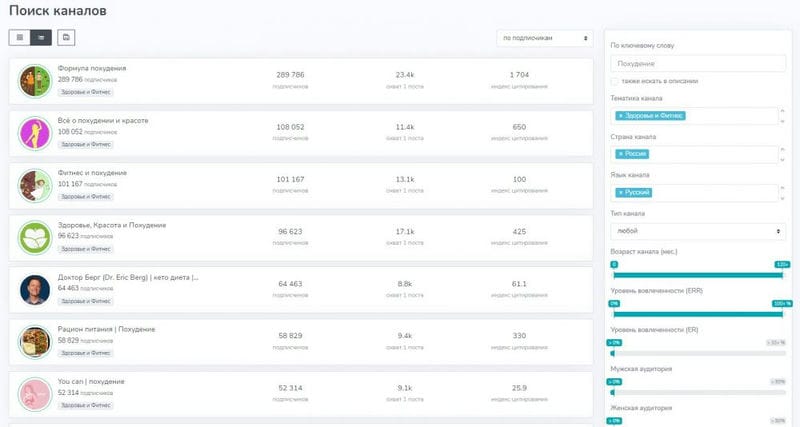Screen dimensions: 800x427
Task: Open 'Доктор Берг (Dr. Eric Berg)' channel
Action: pyautogui.click(x=128, y=278)
